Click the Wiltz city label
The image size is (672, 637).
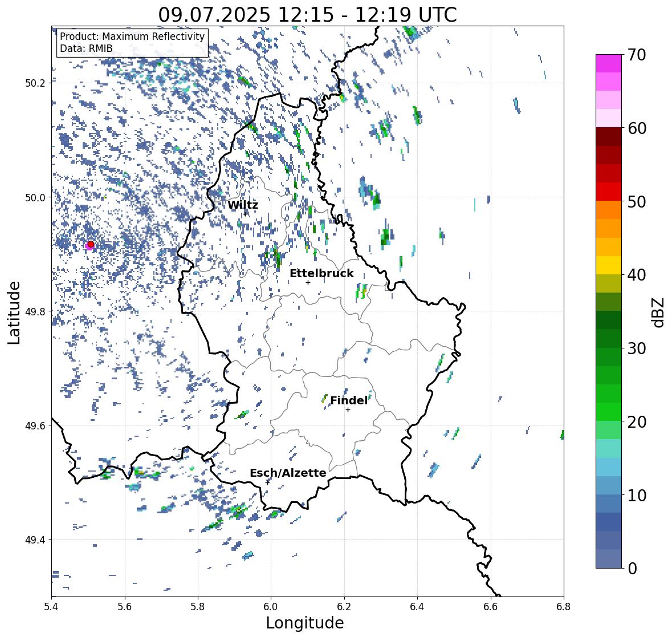(x=243, y=205)
